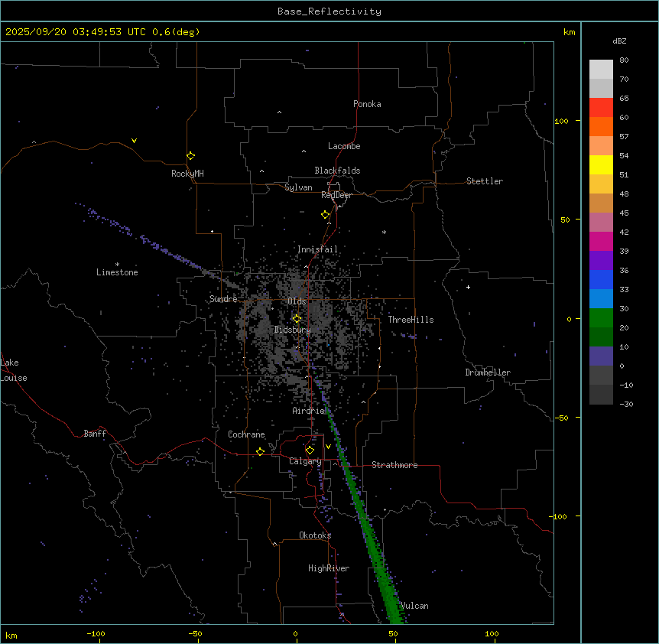Screen dimensions: 659x644
Task: Click the Ponoka city label
Action: click(367, 104)
